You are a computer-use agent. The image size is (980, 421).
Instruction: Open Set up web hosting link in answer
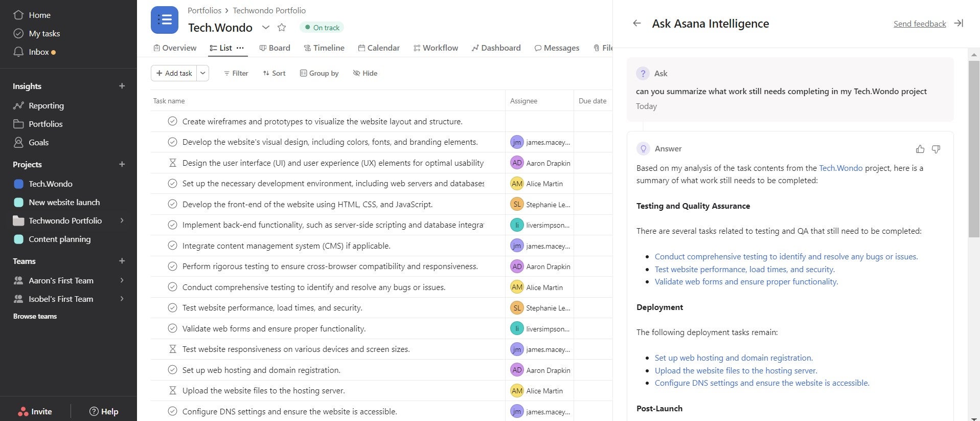click(734, 358)
